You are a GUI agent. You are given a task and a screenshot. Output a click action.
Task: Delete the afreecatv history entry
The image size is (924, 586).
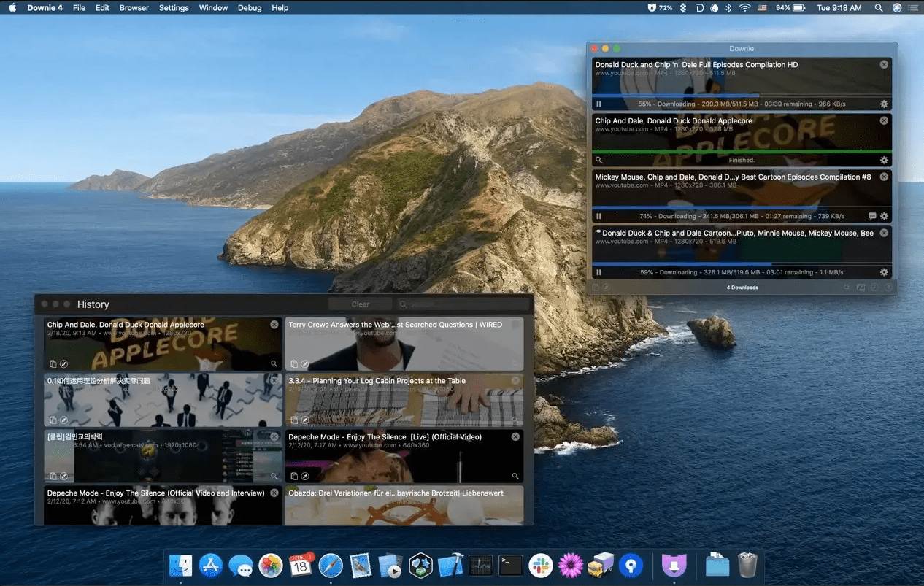coord(274,436)
